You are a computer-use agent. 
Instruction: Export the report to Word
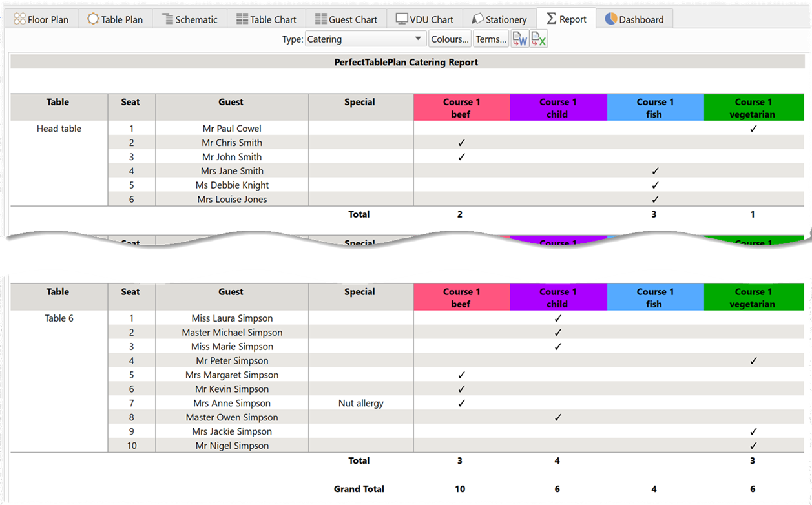click(x=519, y=39)
